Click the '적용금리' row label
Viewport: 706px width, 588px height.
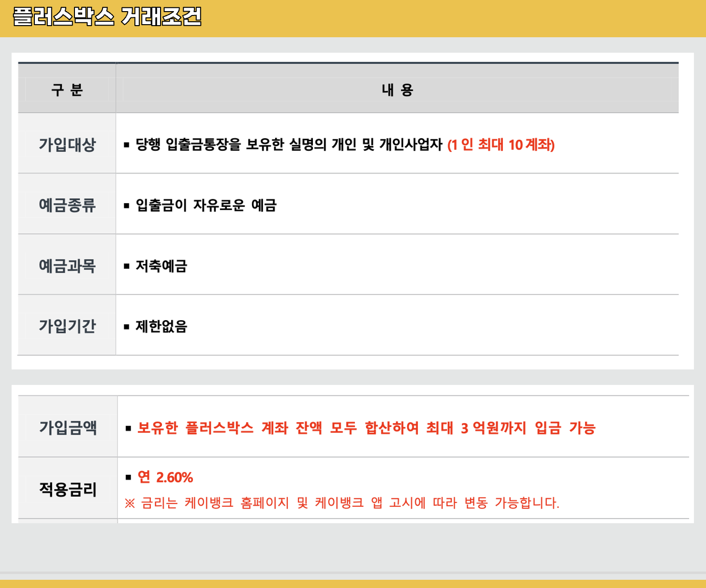[x=68, y=489]
